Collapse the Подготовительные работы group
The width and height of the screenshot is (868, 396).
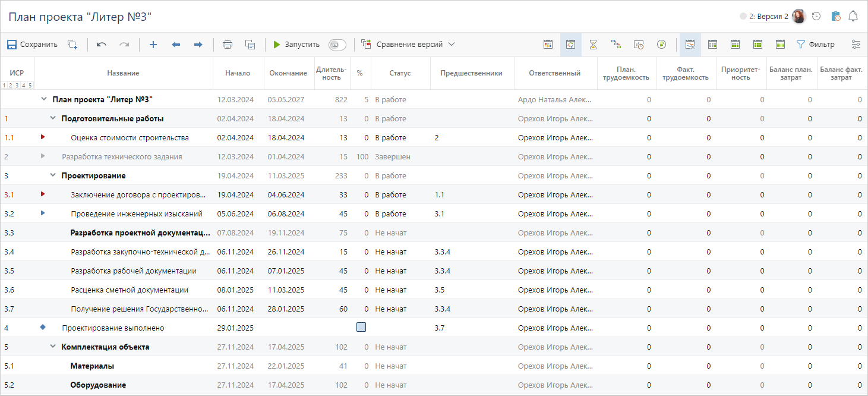[x=53, y=118]
